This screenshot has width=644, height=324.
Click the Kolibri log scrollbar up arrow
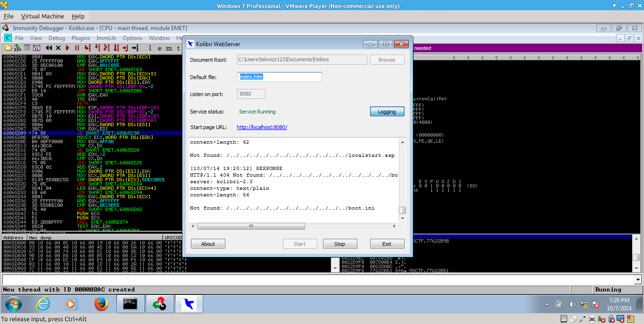(403, 142)
